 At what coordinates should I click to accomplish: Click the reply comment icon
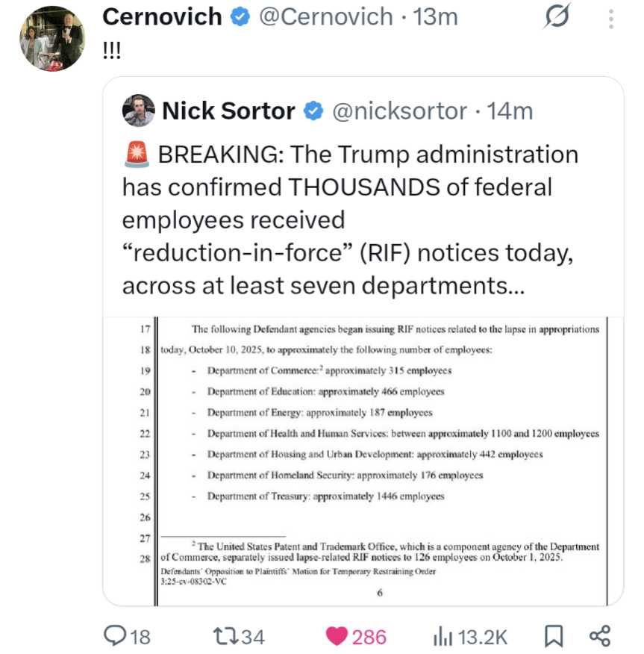(115, 636)
